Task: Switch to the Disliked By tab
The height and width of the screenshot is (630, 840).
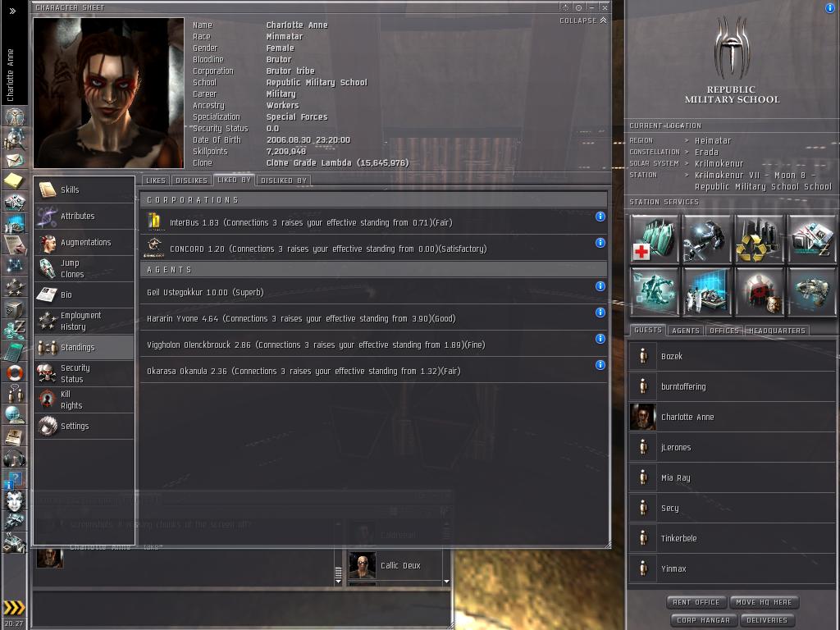Action: click(x=283, y=180)
